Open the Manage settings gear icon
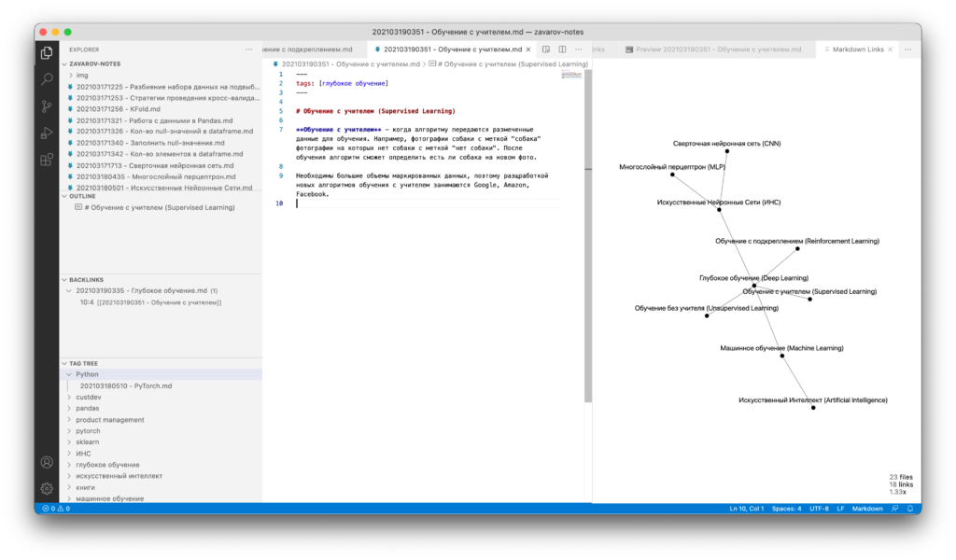The height and width of the screenshot is (560, 956). click(46, 488)
